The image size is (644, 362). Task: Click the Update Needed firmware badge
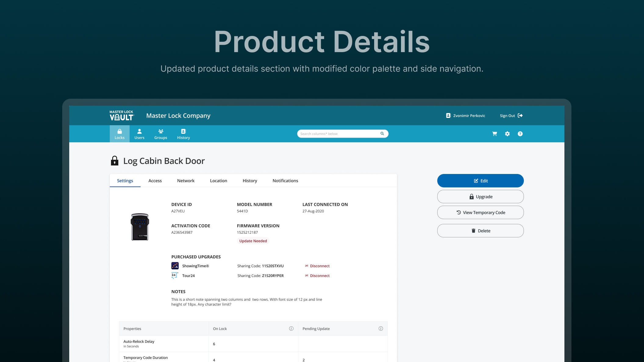253,241
